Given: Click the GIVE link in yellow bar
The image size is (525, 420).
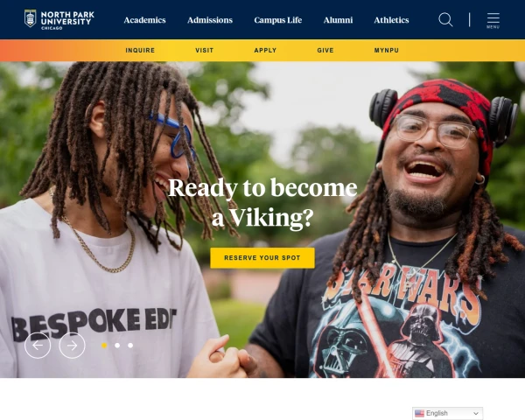Looking at the screenshot, I should 325,50.
